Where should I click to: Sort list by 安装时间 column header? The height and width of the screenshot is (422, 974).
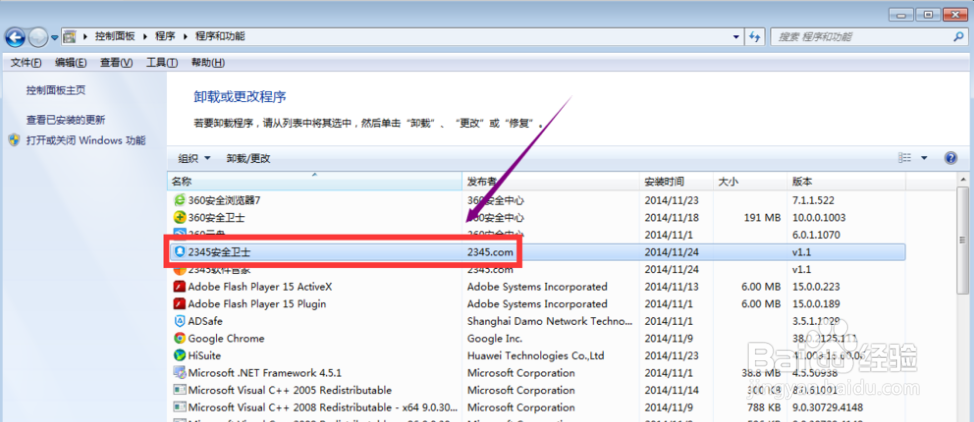tap(676, 181)
